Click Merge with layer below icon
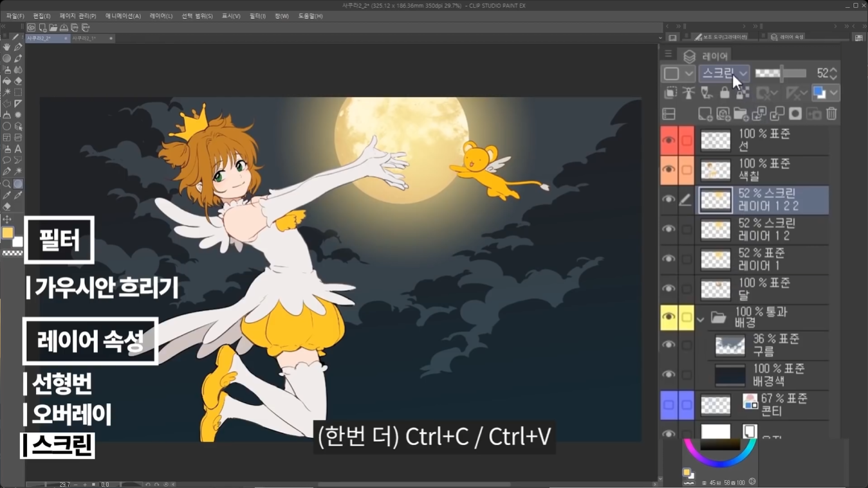This screenshot has height=488, width=868. pos(777,114)
